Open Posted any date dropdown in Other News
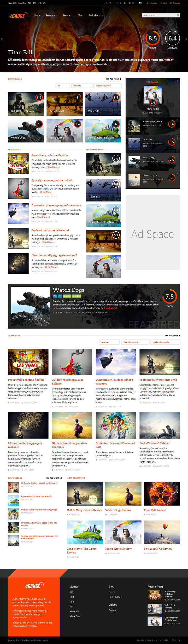Image resolution: width=188 pixels, height=644 pixels. click(135, 342)
